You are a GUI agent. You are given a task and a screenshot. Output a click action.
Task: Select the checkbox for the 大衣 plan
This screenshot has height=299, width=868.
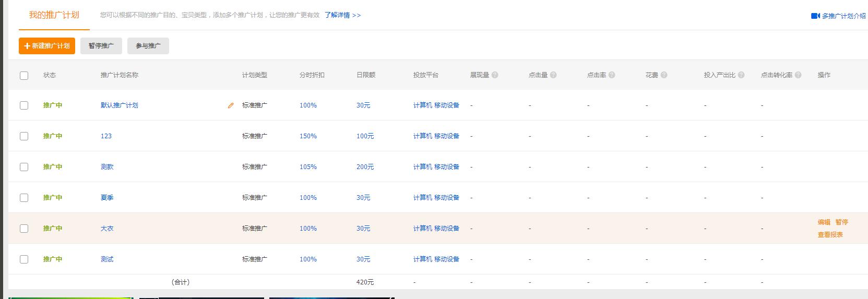click(24, 229)
